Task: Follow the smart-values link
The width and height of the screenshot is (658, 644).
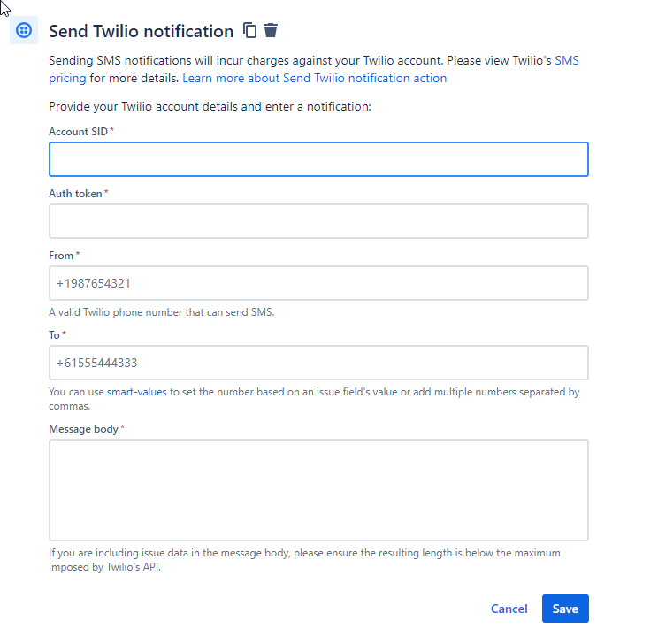Action: [x=137, y=392]
